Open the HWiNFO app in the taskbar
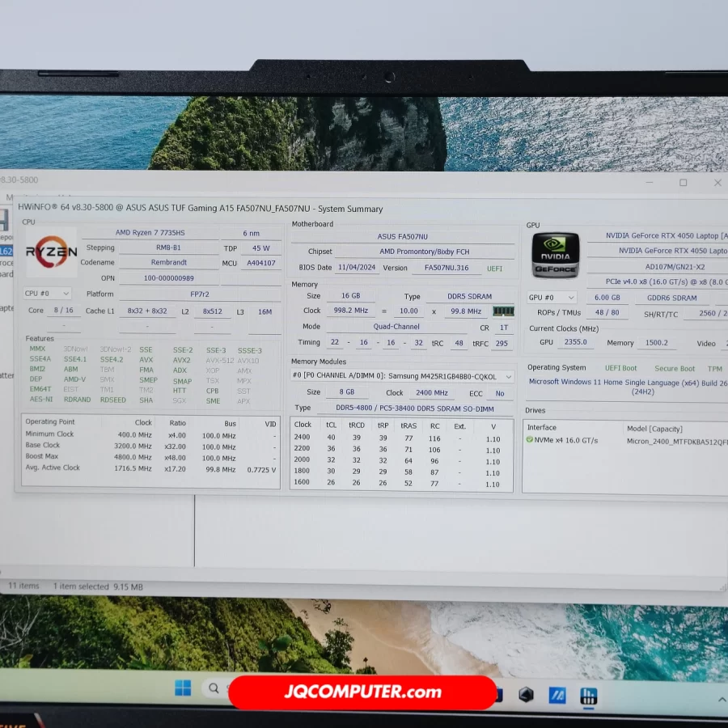This screenshot has height=728, width=728. pyautogui.click(x=588, y=696)
